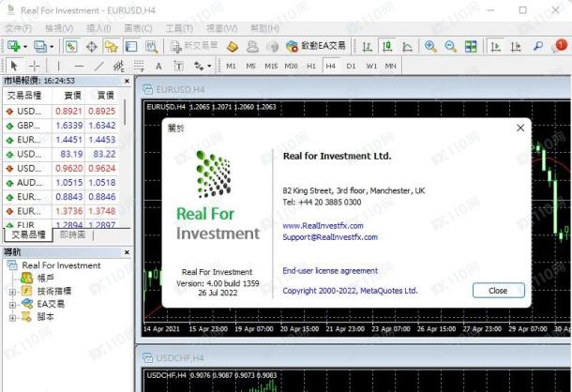The height and width of the screenshot is (392, 572).
Task: Select Real For Investment root in Navigator
Action: [x=61, y=265]
